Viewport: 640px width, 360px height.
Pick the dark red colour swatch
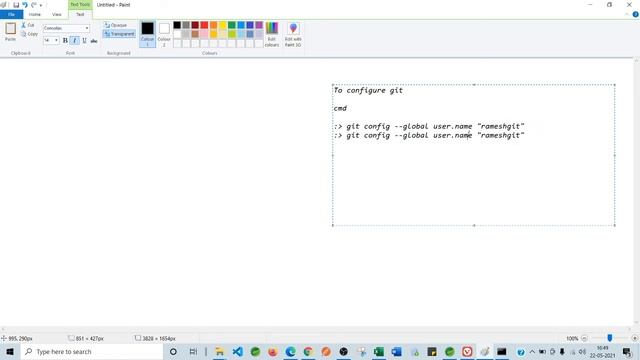click(x=195, y=25)
